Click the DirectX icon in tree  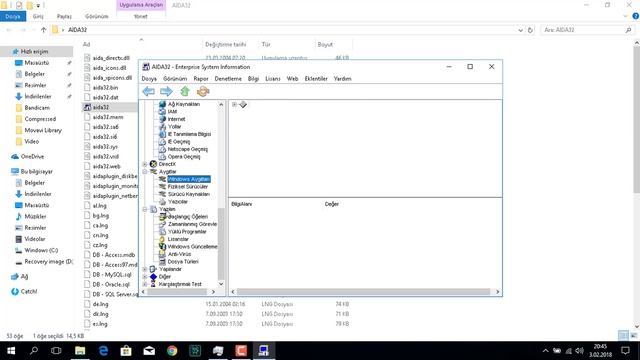153,164
